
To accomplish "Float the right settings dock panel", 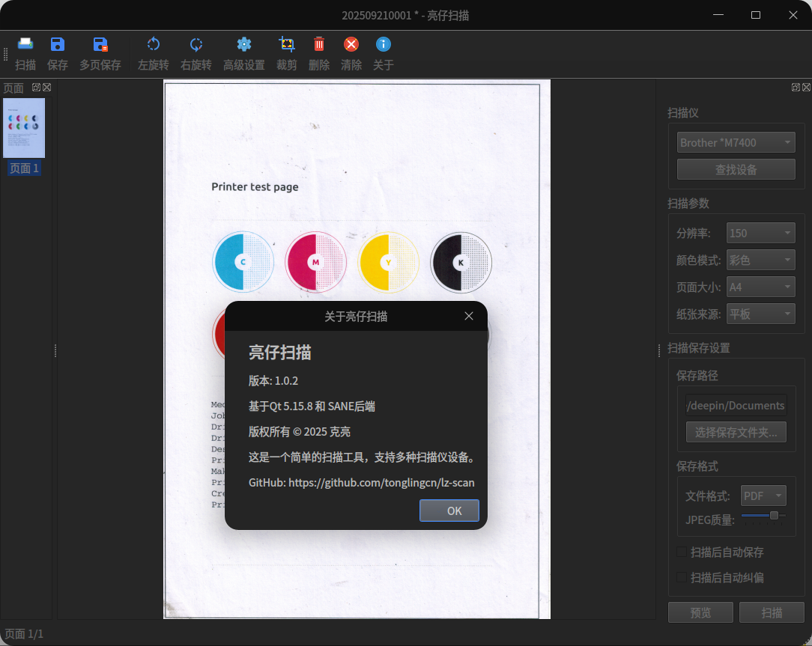I will tap(796, 87).
